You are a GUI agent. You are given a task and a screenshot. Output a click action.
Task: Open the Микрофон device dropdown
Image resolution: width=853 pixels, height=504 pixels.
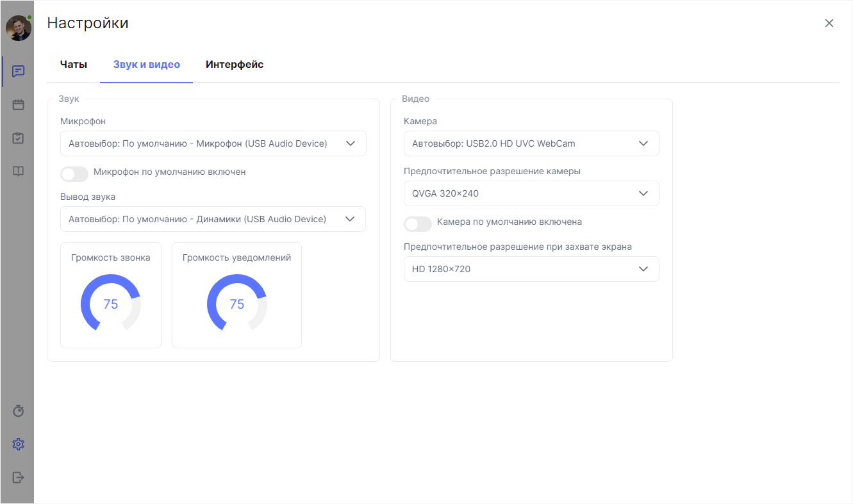coord(213,143)
